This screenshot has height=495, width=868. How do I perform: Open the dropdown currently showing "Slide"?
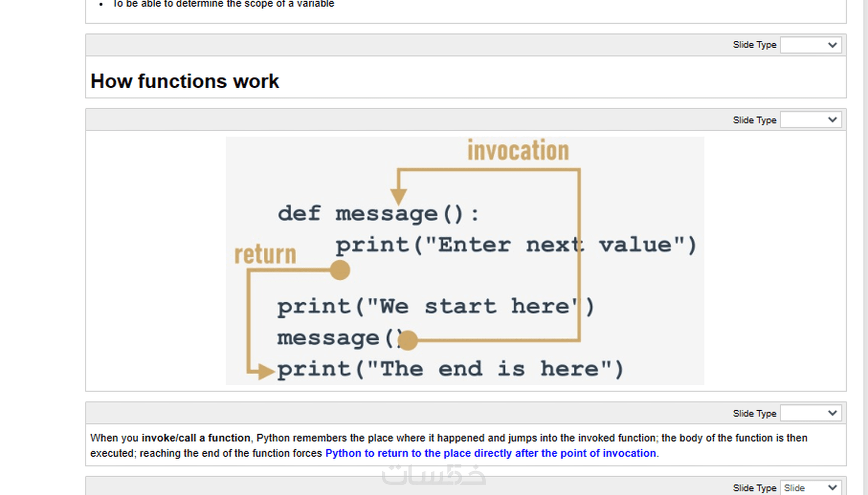(x=810, y=488)
